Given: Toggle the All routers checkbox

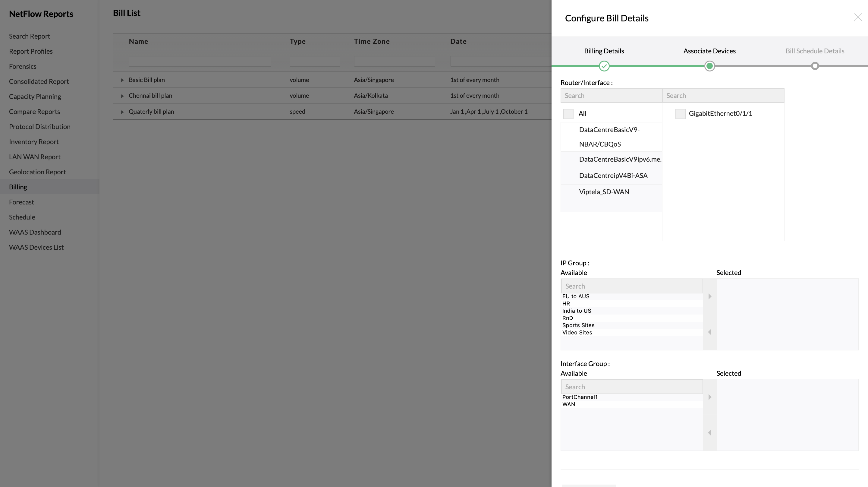Looking at the screenshot, I should tap(568, 113).
